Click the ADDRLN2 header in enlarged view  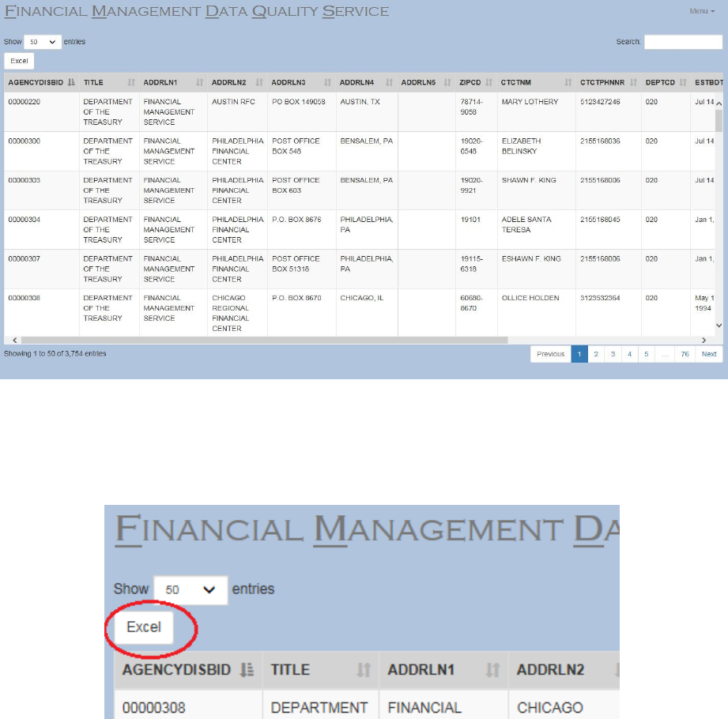click(x=564, y=670)
